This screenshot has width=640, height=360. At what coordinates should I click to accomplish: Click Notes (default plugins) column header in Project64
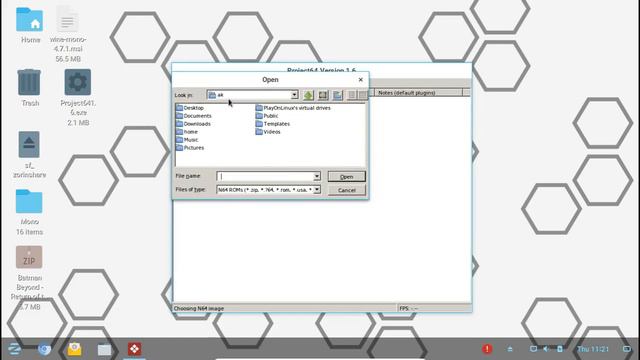pos(418,93)
